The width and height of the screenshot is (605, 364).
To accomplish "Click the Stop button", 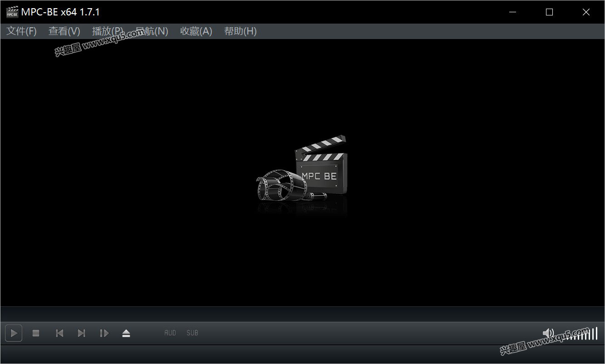I will point(36,333).
